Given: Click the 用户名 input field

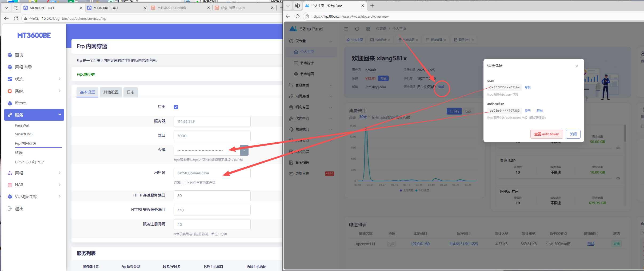Looking at the screenshot, I should click(x=212, y=173).
